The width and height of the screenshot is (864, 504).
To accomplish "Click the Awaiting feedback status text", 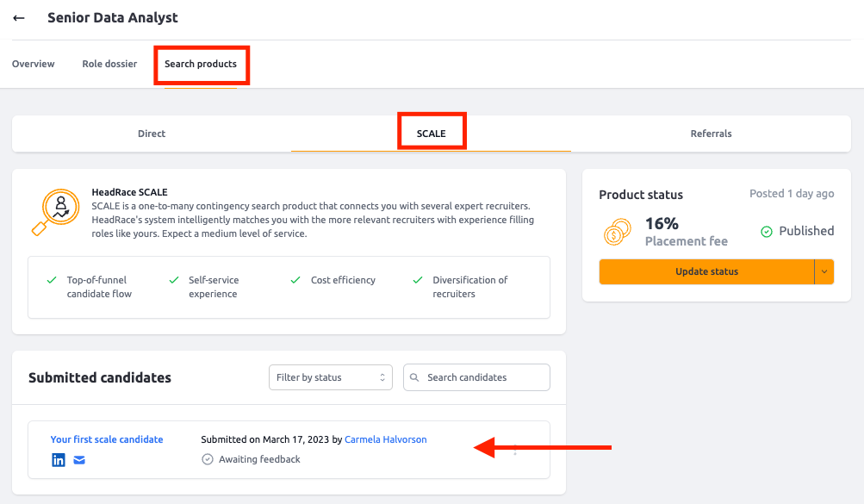I will click(x=259, y=459).
